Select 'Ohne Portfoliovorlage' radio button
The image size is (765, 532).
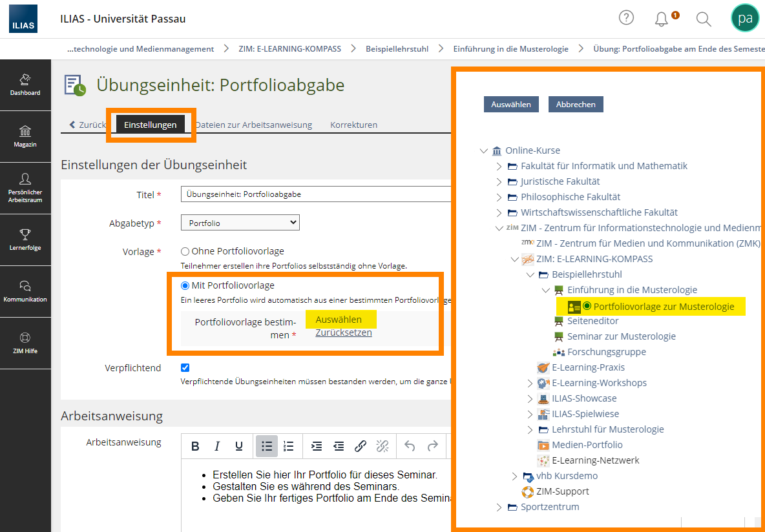(185, 252)
